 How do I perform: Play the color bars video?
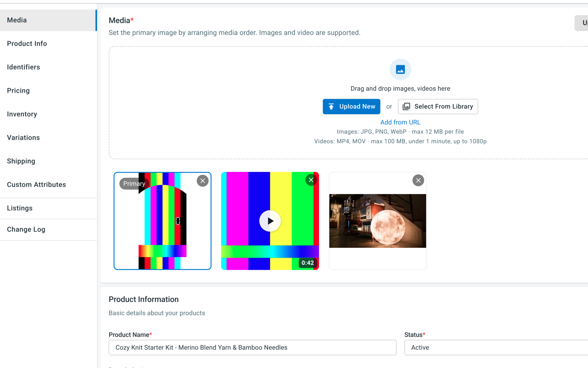point(270,221)
